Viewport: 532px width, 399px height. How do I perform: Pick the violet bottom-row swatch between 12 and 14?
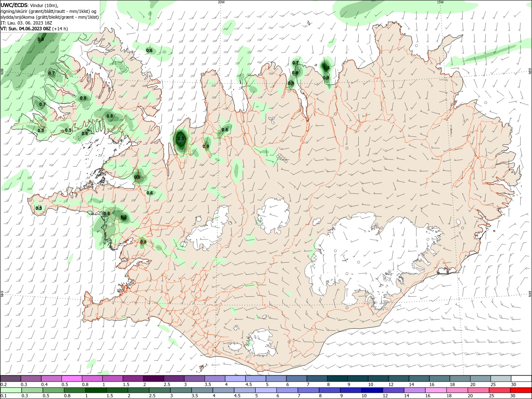pyautogui.click(x=393, y=390)
